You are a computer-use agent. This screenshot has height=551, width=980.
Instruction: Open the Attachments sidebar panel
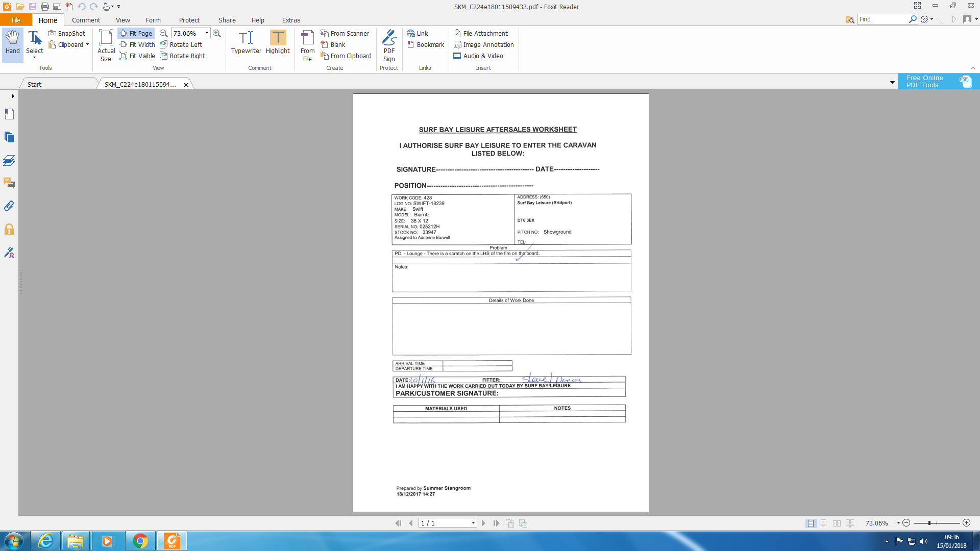click(x=9, y=206)
